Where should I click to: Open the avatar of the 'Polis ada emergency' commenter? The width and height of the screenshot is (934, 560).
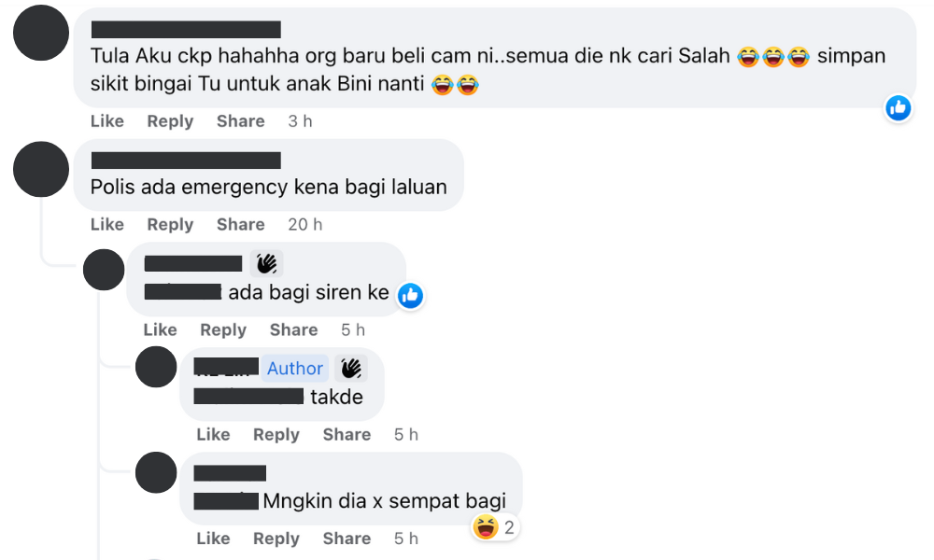tap(41, 169)
